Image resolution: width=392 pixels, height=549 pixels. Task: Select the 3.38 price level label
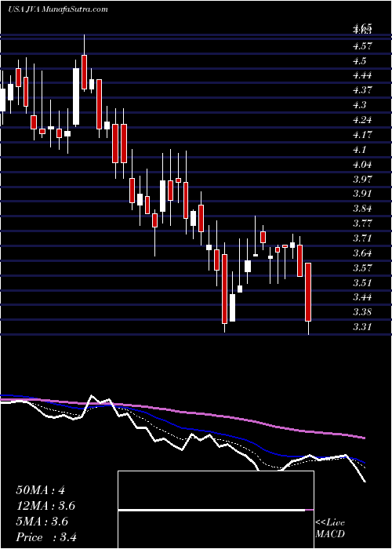coord(362,312)
